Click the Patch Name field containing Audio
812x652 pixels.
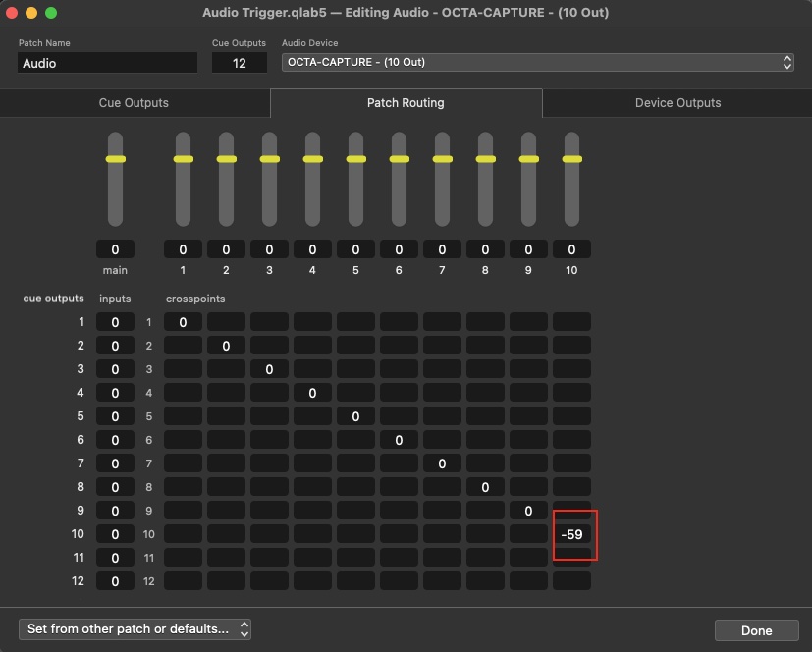[x=107, y=62]
